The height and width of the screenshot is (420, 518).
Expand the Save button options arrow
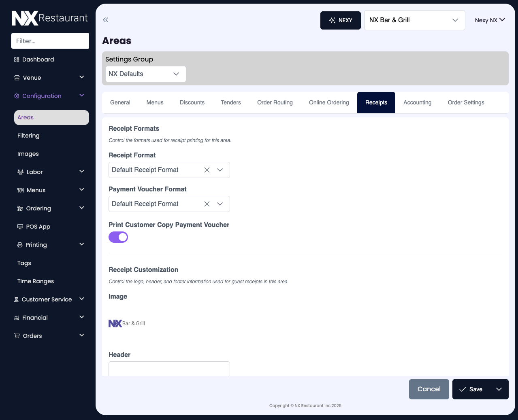(x=499, y=389)
